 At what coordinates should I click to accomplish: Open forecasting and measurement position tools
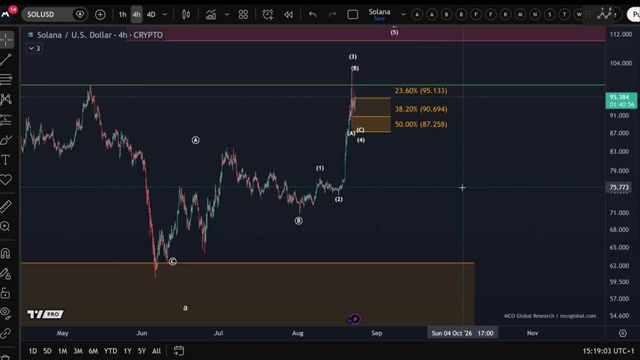click(x=6, y=119)
